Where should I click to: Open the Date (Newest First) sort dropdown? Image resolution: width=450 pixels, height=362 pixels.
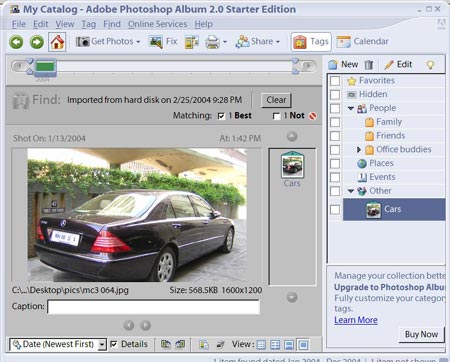102,344
